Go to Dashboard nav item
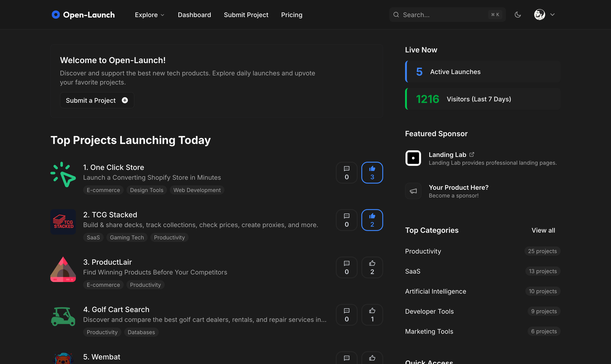This screenshot has height=364, width=611. click(x=194, y=15)
